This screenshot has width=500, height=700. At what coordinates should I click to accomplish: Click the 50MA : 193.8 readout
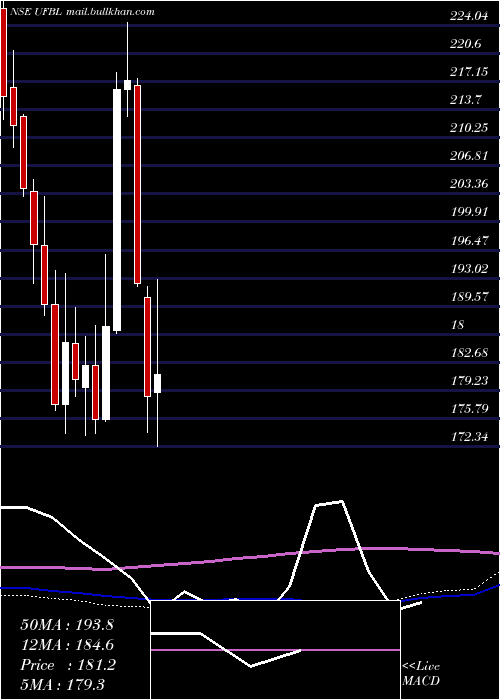(x=67, y=625)
